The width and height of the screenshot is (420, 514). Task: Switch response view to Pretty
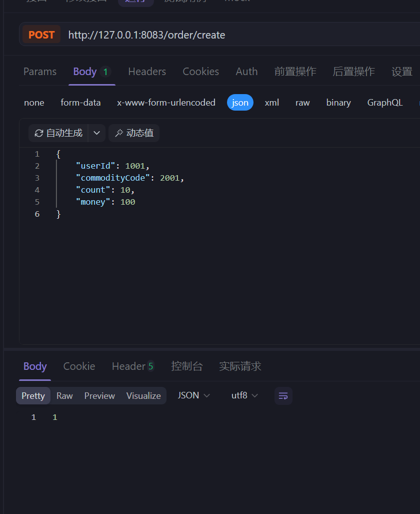point(33,396)
